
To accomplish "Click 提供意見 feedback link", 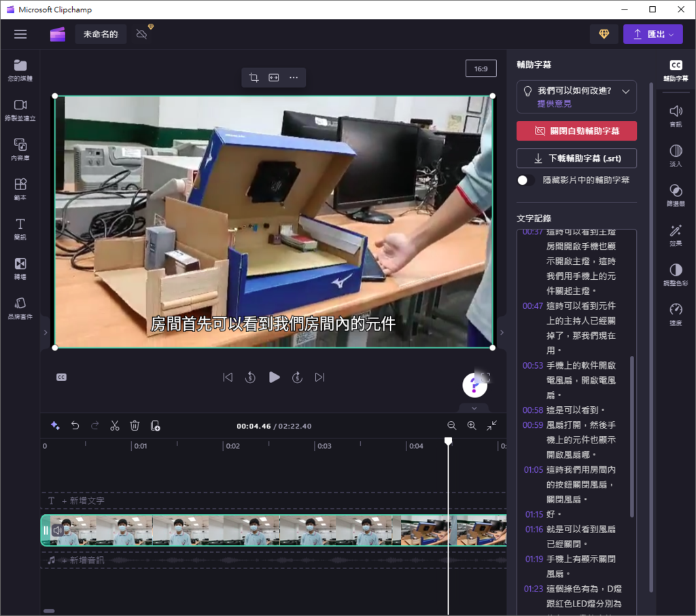I will point(554,104).
